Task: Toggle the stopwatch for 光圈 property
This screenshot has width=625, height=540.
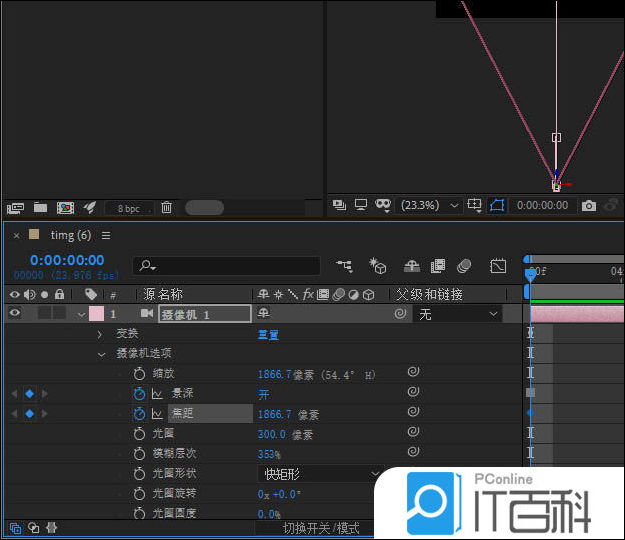Action: [x=139, y=433]
